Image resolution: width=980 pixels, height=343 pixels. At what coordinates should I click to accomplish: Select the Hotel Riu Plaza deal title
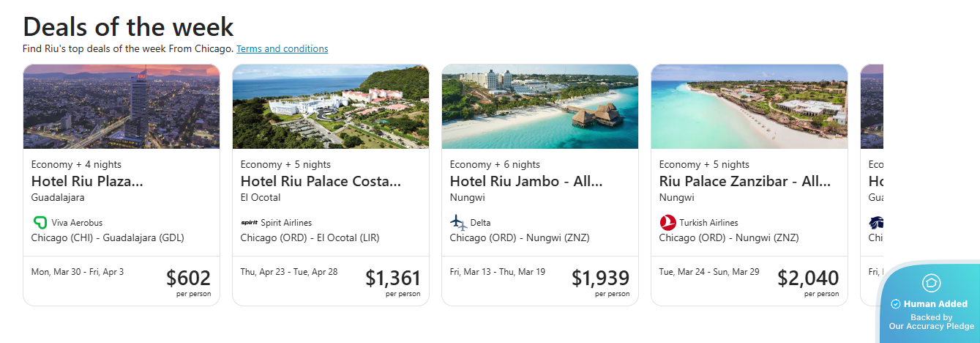[87, 181]
